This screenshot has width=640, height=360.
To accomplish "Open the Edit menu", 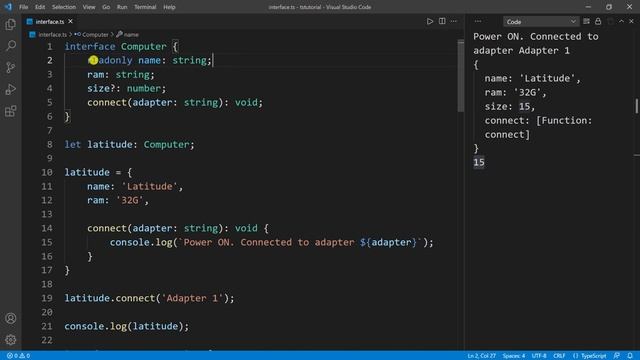I will coord(40,7).
